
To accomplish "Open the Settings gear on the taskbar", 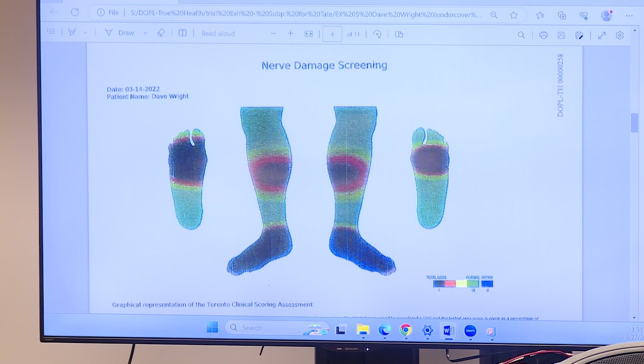I will click(x=427, y=331).
